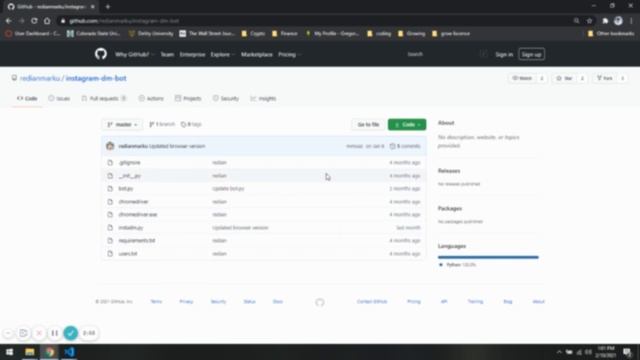Switch to the Issues tab
Screen dimensions: 640x360
click(60, 98)
